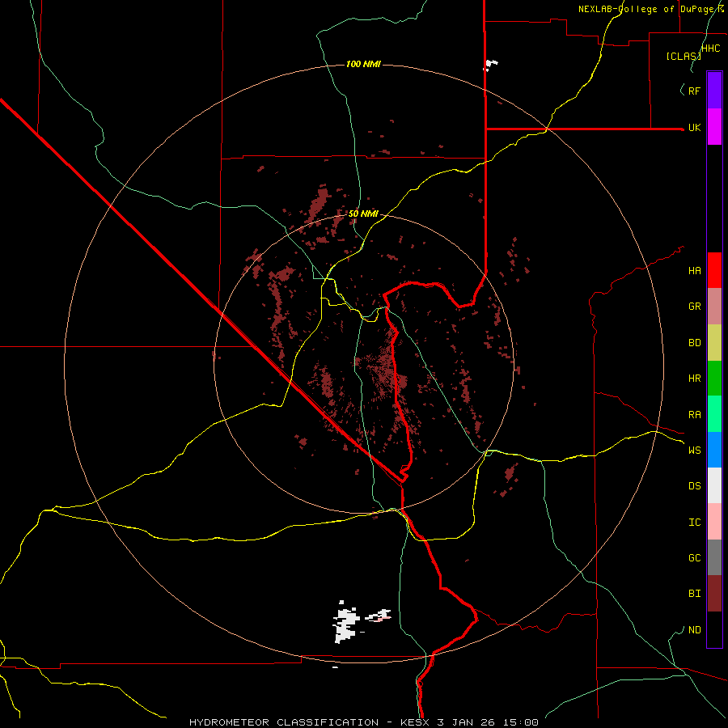Click the RA legend label
Screen dimensions: 728x728
[x=694, y=415]
